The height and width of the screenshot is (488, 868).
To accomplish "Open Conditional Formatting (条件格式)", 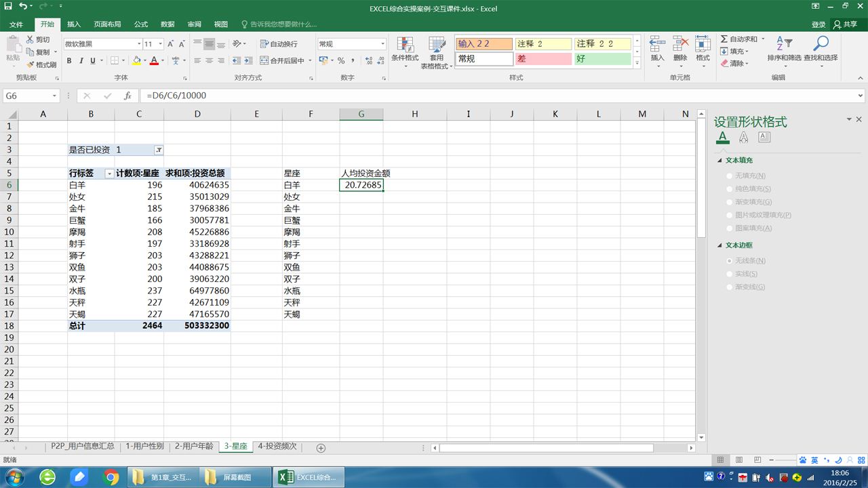I will pyautogui.click(x=405, y=52).
